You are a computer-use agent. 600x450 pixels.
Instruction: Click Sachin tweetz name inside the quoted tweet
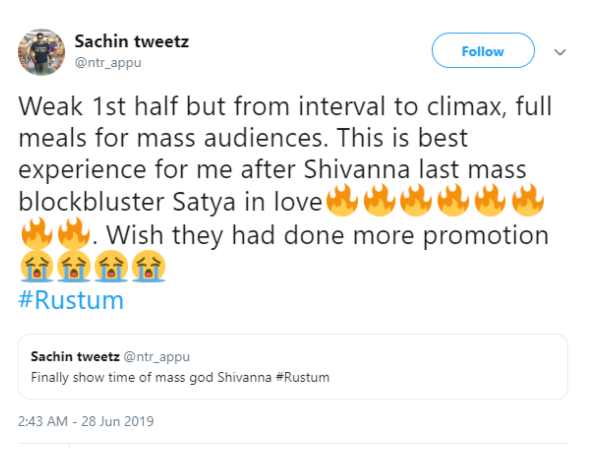(x=74, y=356)
